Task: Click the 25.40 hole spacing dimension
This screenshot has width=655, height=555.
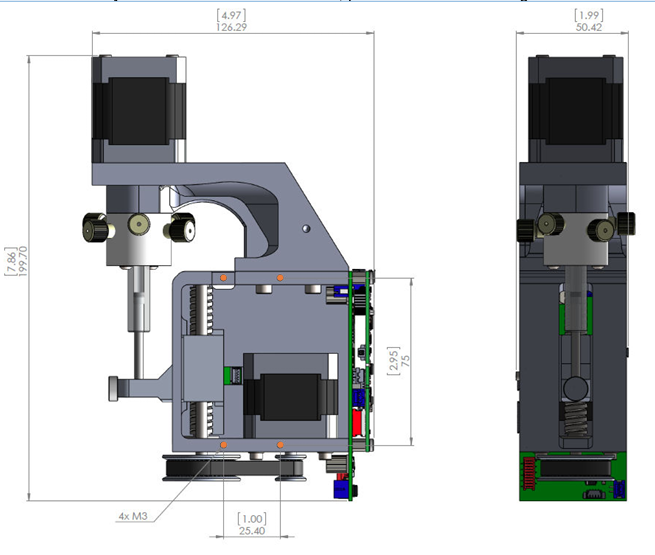Action: (x=250, y=531)
